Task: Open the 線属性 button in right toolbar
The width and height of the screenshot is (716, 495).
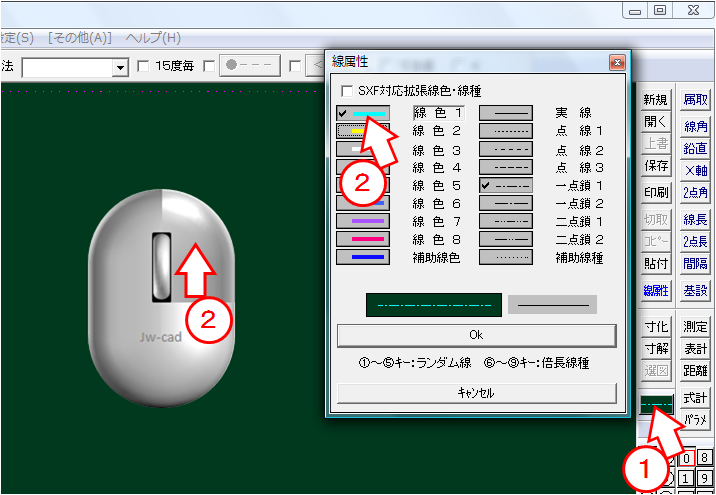Action: [656, 291]
